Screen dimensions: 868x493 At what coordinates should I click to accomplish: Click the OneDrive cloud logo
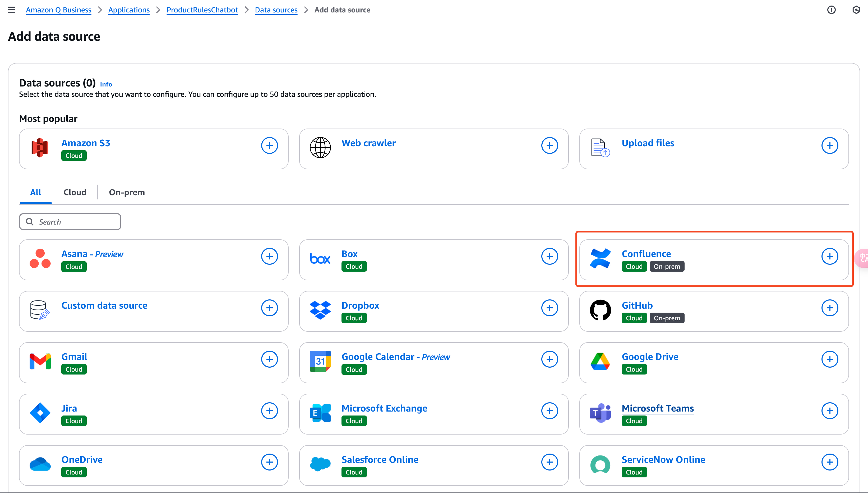click(x=40, y=464)
